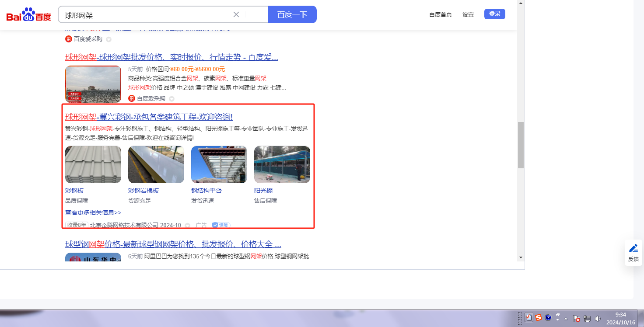Click the 百度爱采购 red icon beside the 球形网架批发价格 result thumbnail
644x327 pixels.
tap(132, 98)
